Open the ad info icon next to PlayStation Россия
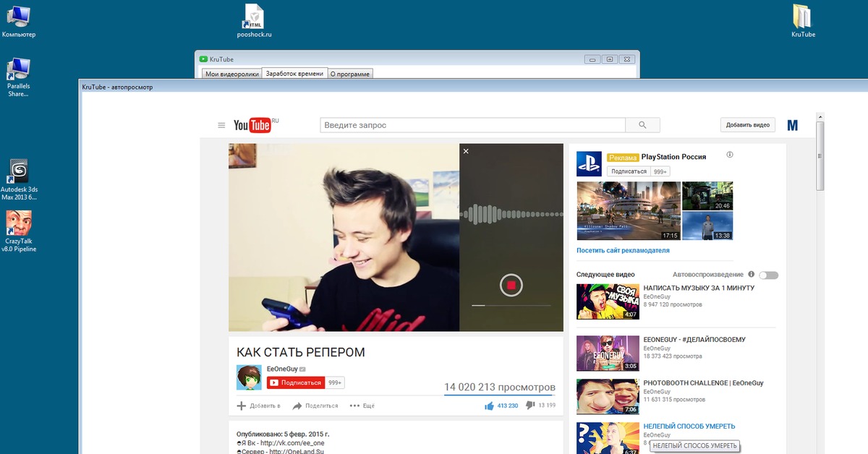Screen dimensions: 868x454 [x=730, y=155]
